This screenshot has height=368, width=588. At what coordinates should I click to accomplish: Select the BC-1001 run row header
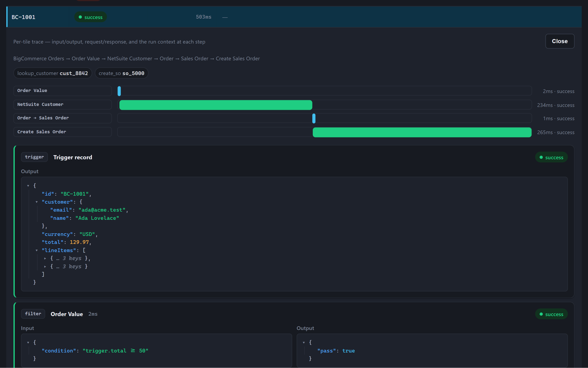294,17
